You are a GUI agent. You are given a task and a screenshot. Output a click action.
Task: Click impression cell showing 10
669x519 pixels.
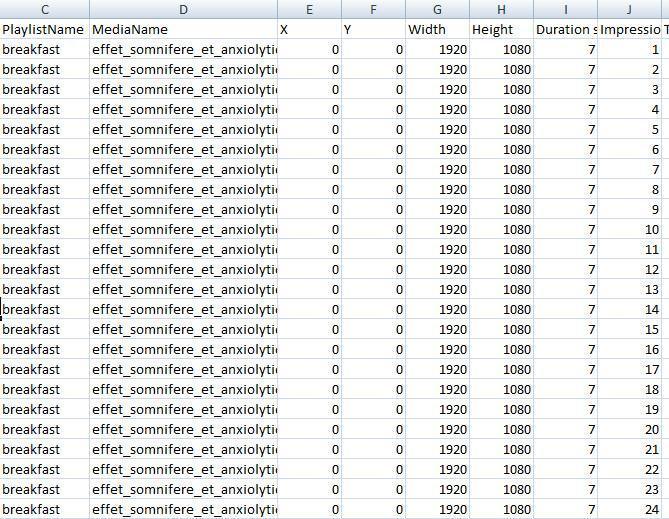[x=629, y=229]
